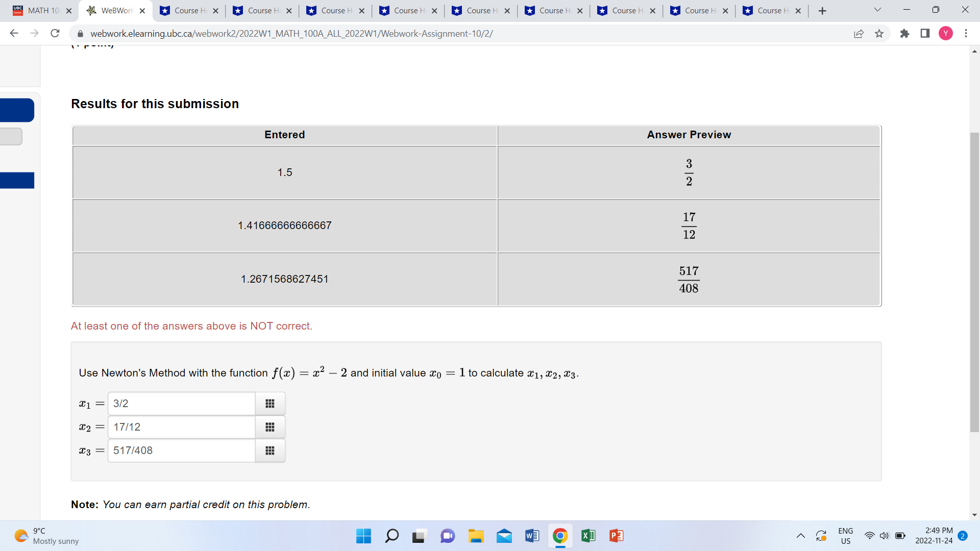Open a new browser tab

tap(821, 10)
